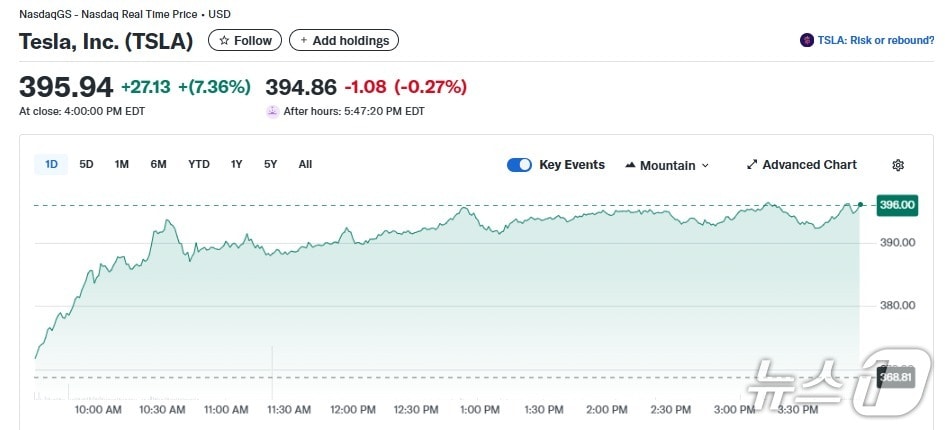
Task: Switch chart to YTD range
Action: tap(199, 164)
